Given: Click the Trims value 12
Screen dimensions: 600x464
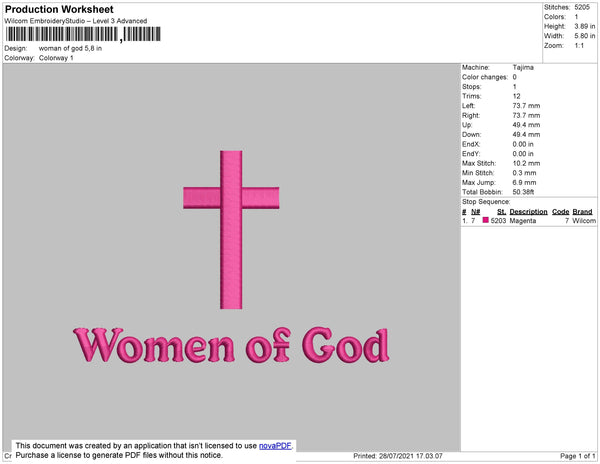Looking at the screenshot, I should point(517,96).
